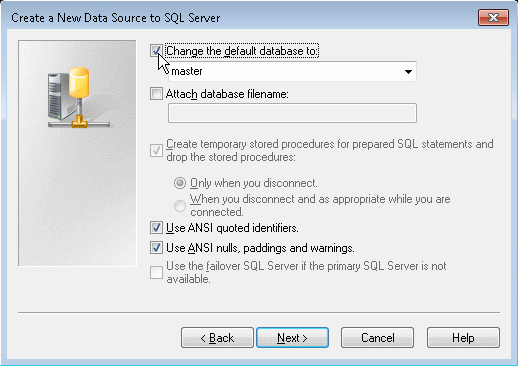Screen dimensions: 518x366
Task: Click the dialog title bar text
Action: click(116, 18)
